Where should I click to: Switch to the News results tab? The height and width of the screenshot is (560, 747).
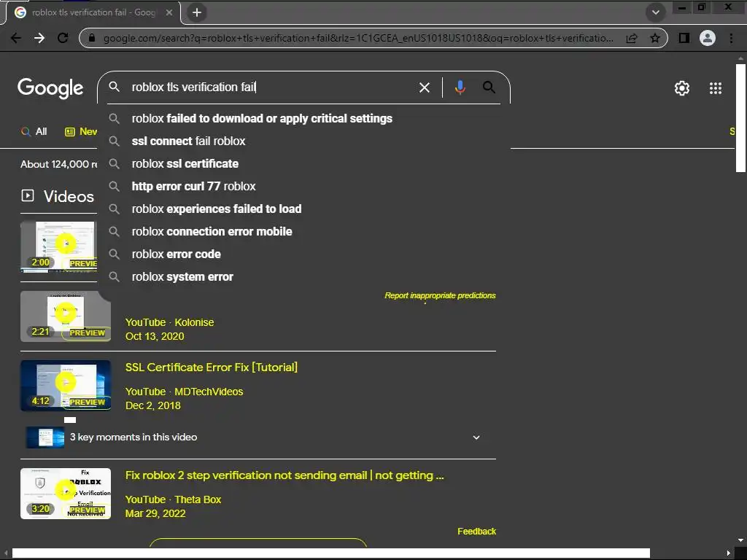[x=81, y=131]
